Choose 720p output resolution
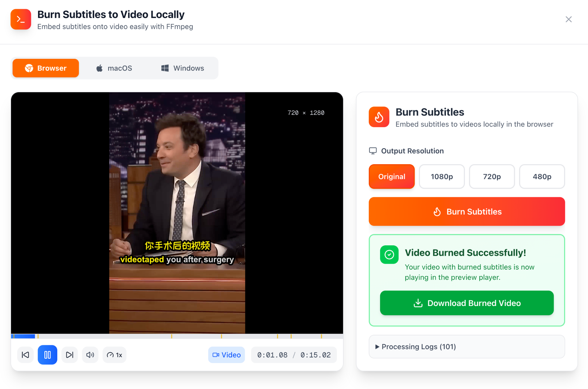 tap(492, 176)
